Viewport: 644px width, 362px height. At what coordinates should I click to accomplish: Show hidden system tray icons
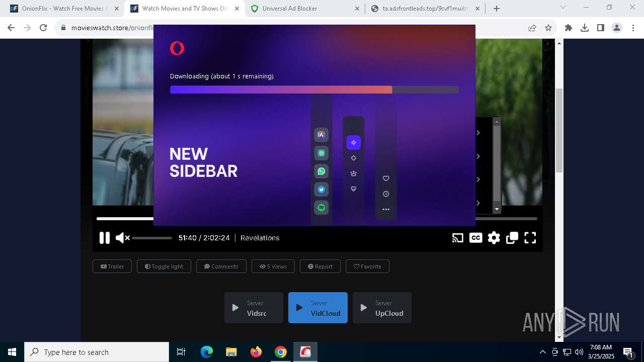pyautogui.click(x=542, y=352)
